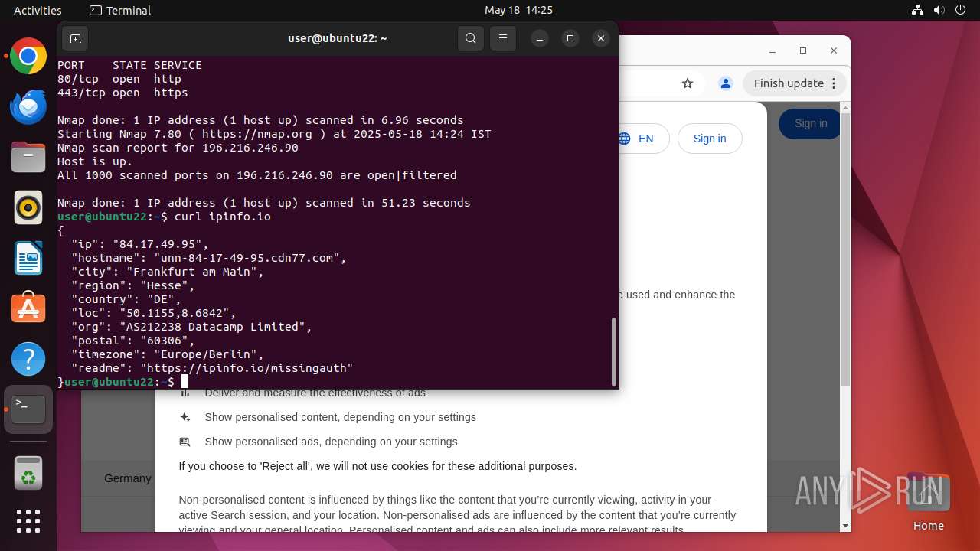Viewport: 980px width, 551px height.
Task: Click the terminal vertical scrollbar
Action: (x=614, y=352)
